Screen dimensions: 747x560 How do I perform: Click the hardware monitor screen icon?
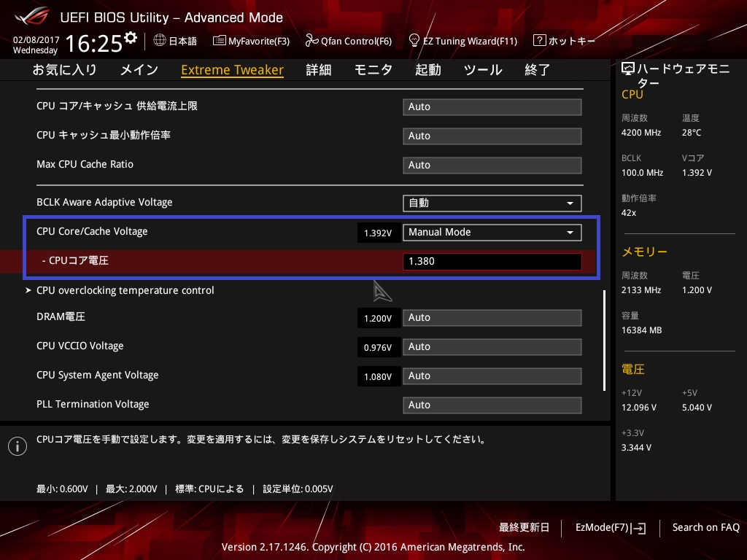(x=628, y=69)
